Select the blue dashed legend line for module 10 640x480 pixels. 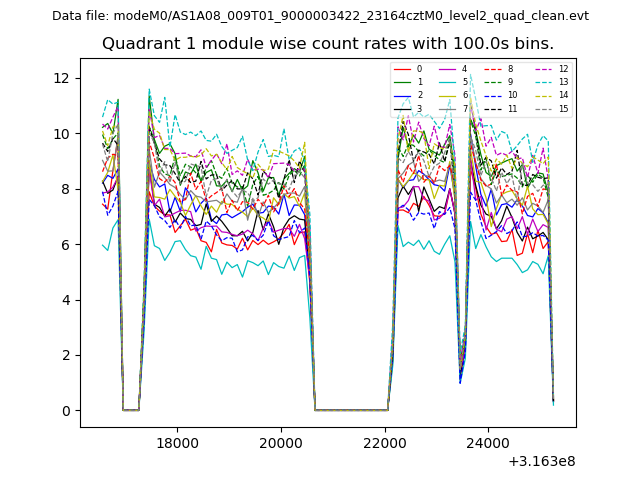[491, 95]
